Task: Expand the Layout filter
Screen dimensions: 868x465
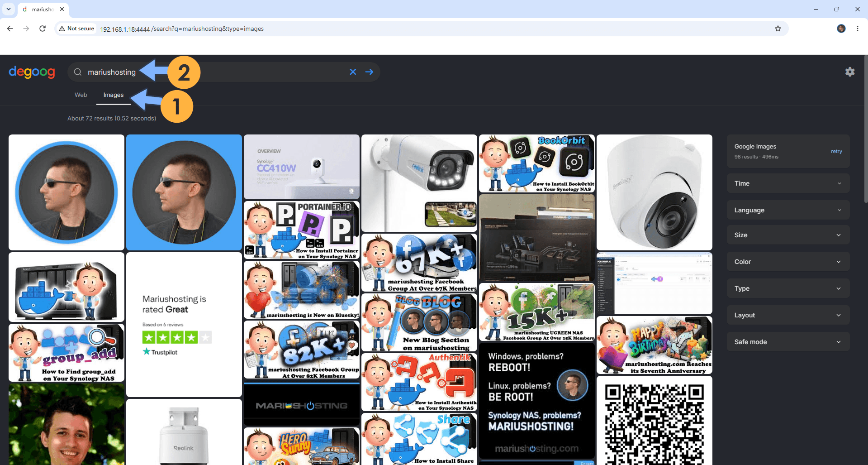Action: (788, 315)
